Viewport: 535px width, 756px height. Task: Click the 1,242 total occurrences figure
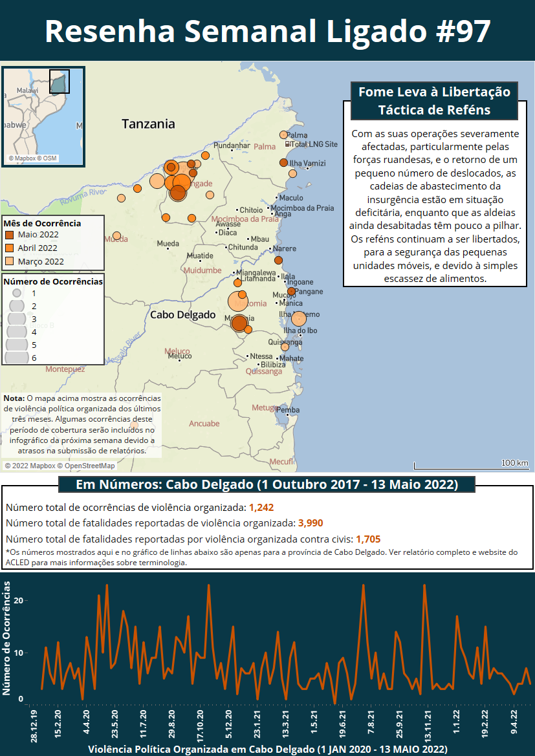(261, 507)
